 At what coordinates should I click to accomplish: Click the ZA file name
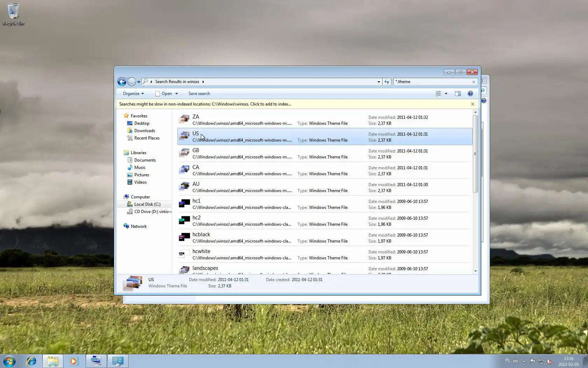pos(196,117)
